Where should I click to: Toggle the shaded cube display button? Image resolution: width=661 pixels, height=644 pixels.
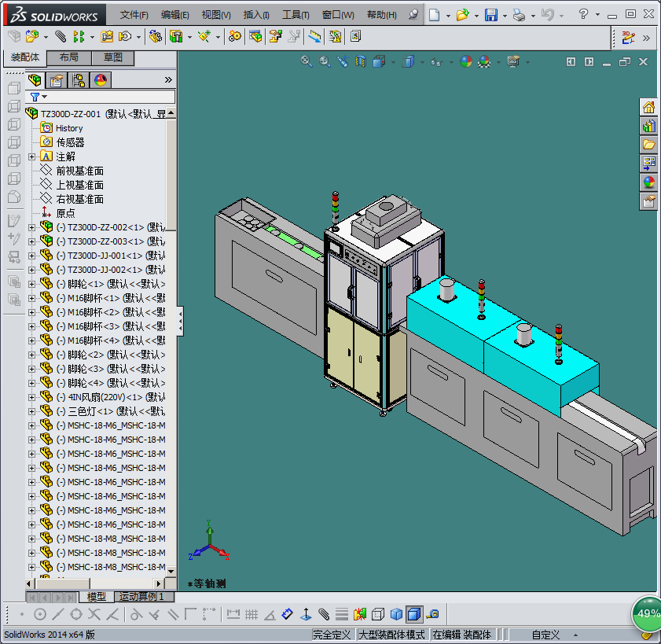[x=396, y=614]
